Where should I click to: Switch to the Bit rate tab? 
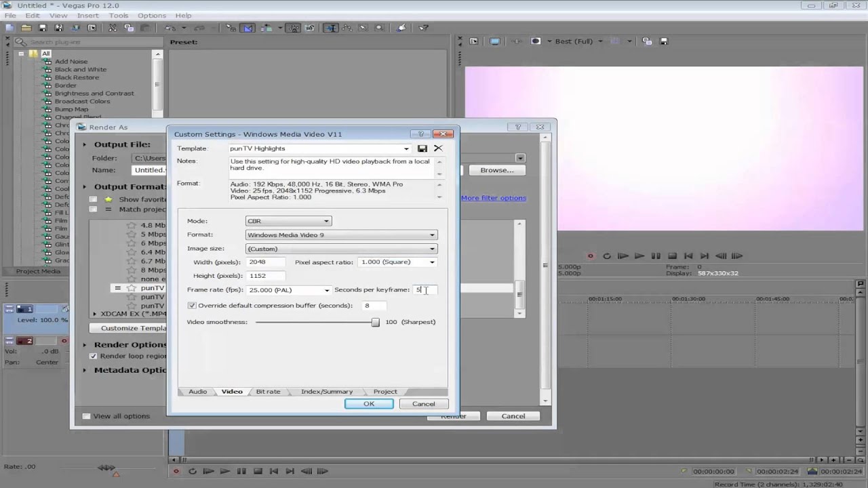click(x=268, y=392)
